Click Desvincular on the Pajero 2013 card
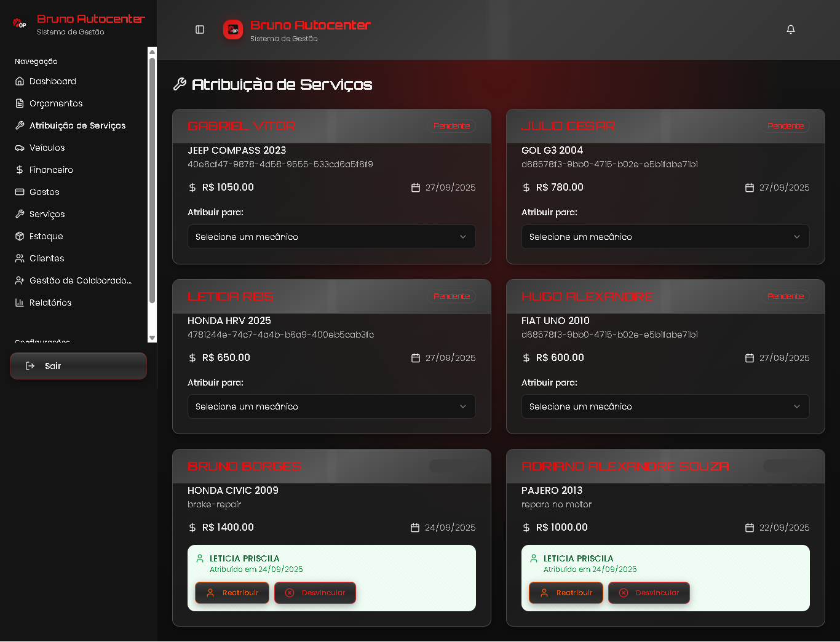Screen dimensions: 840x642 point(649,593)
